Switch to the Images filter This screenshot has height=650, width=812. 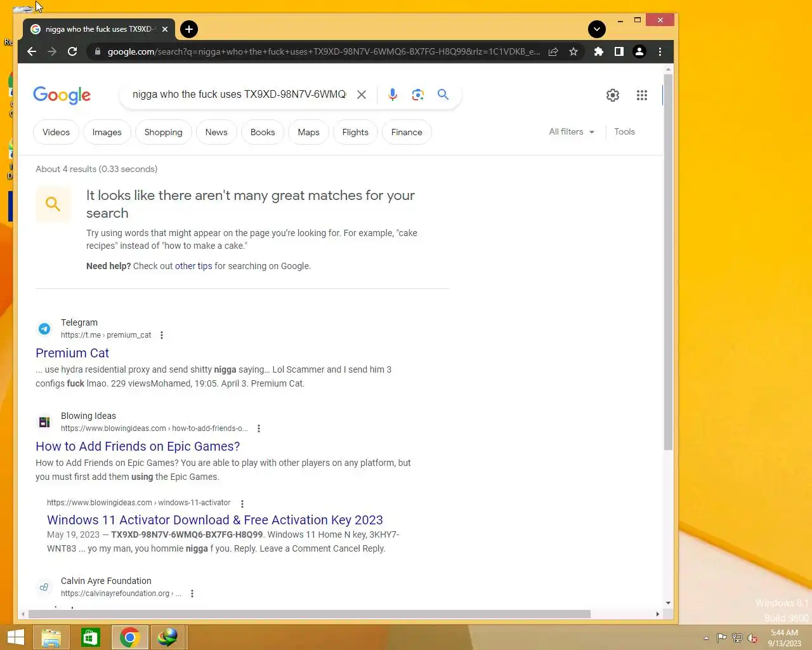(107, 132)
